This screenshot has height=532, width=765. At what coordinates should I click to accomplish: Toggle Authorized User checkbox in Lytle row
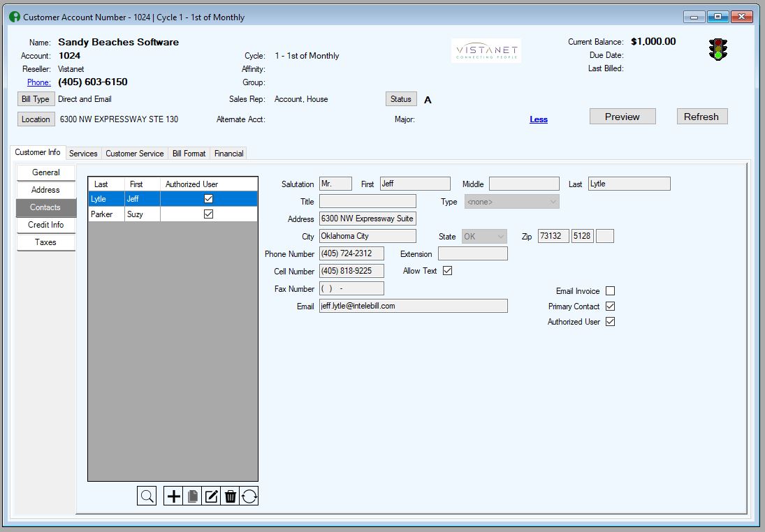click(x=208, y=198)
